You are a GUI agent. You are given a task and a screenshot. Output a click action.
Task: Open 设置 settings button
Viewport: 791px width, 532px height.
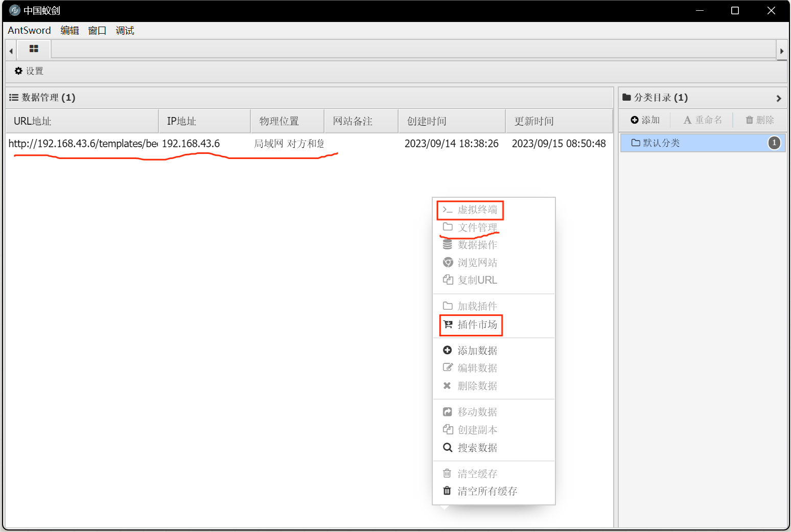(29, 71)
